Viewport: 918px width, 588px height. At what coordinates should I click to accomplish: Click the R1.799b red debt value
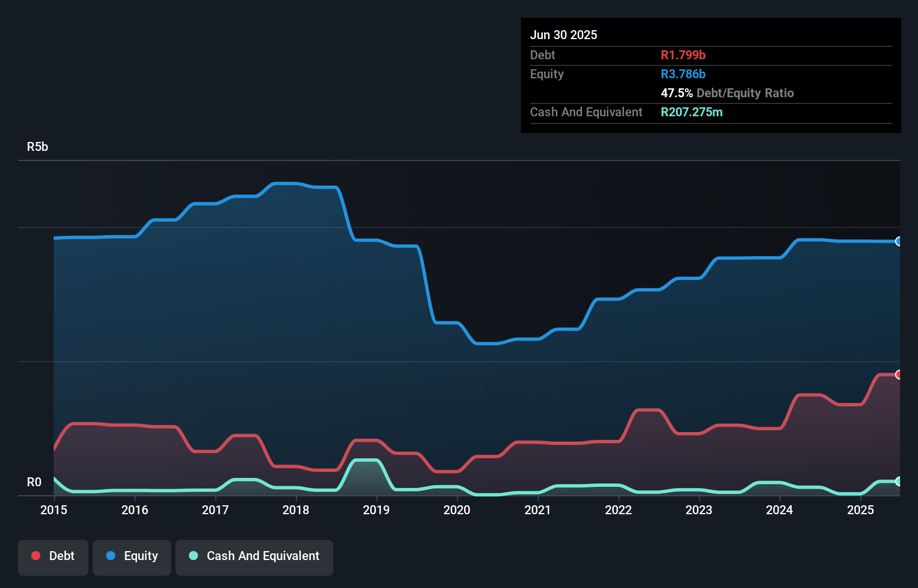683,55
